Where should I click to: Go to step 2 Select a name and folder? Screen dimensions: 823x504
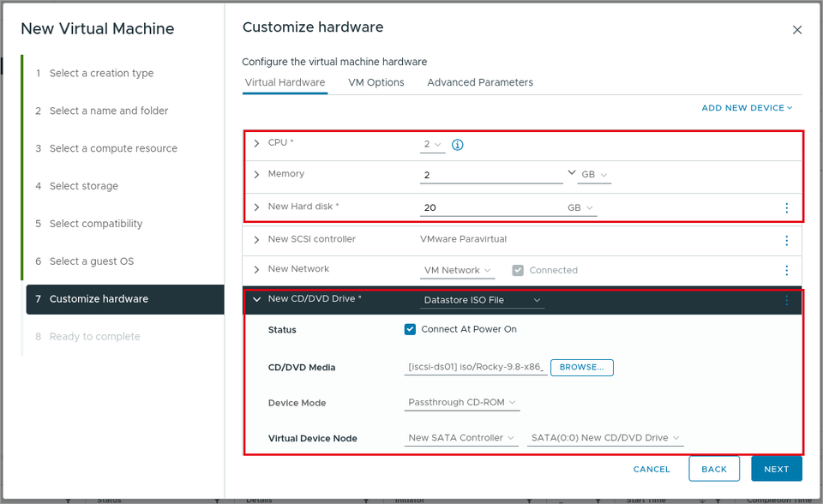tap(102, 111)
